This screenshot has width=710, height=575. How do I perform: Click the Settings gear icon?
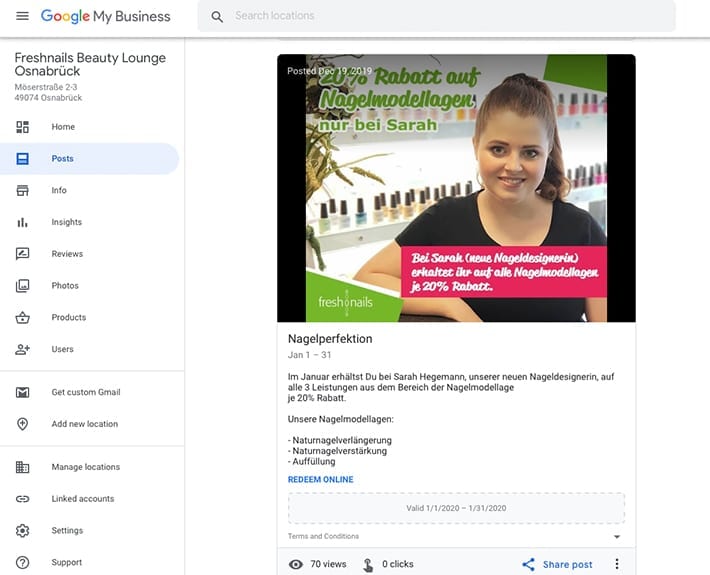(22, 530)
